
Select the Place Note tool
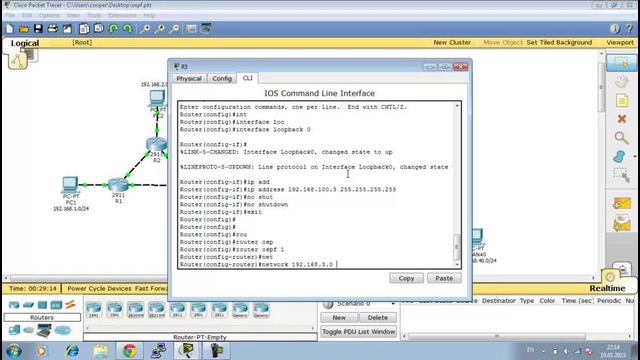click(621, 100)
